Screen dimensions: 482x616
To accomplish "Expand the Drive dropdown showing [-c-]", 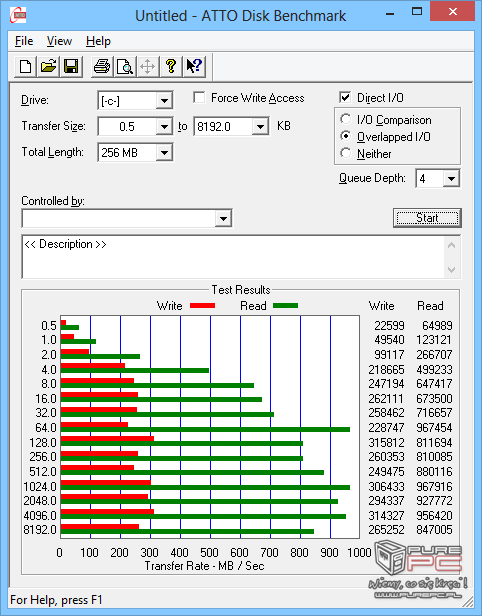I will [164, 101].
